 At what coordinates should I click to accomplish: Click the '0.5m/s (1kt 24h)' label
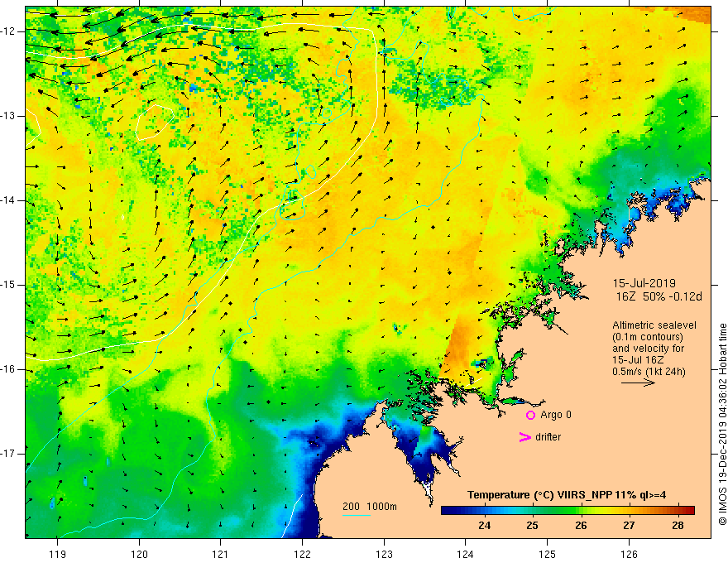(x=649, y=372)
